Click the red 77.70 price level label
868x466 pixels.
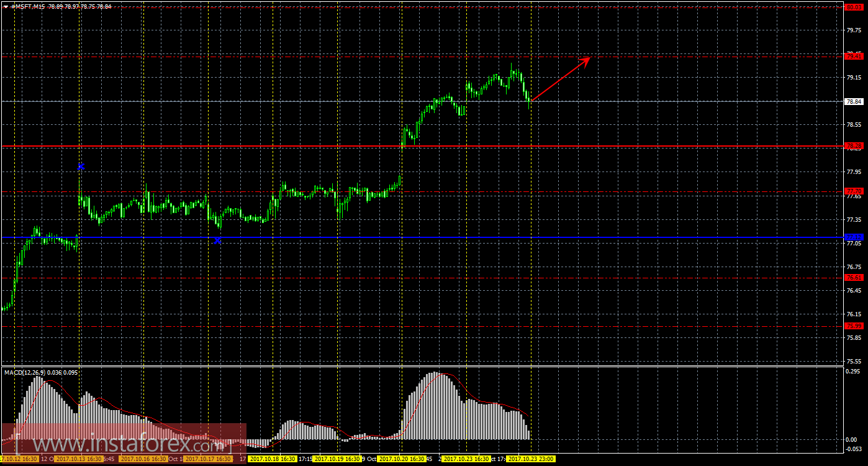point(854,191)
